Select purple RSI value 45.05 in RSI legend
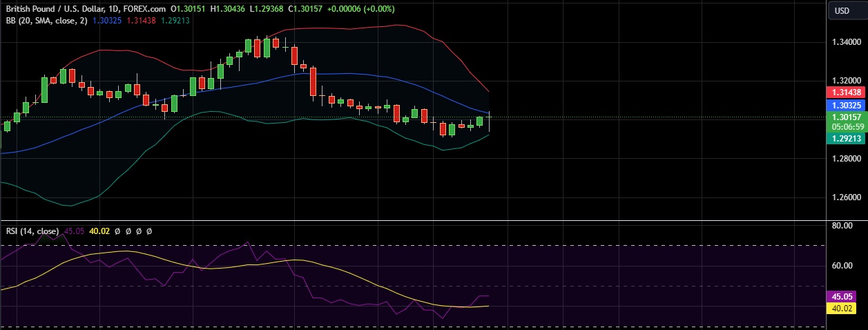Image resolution: width=868 pixels, height=330 pixels. [74, 231]
